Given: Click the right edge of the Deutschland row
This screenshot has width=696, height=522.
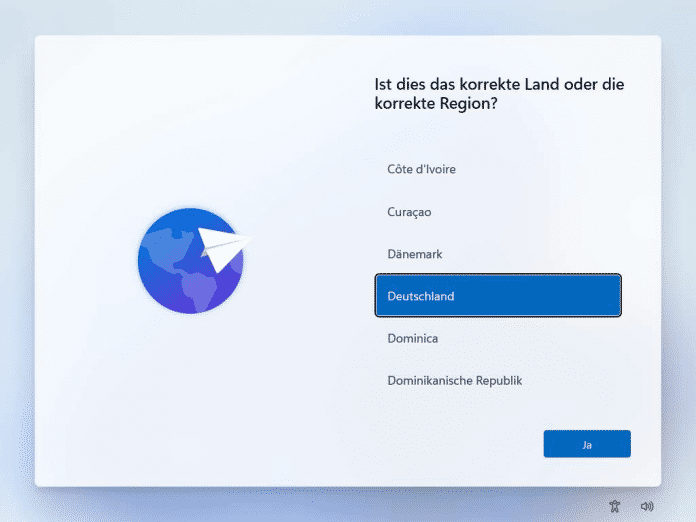Looking at the screenshot, I should pos(608,296).
